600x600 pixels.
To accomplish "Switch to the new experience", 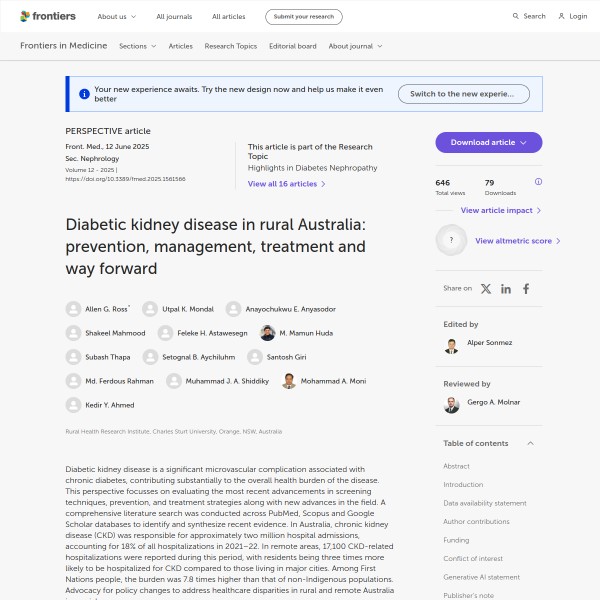I will pyautogui.click(x=462, y=94).
